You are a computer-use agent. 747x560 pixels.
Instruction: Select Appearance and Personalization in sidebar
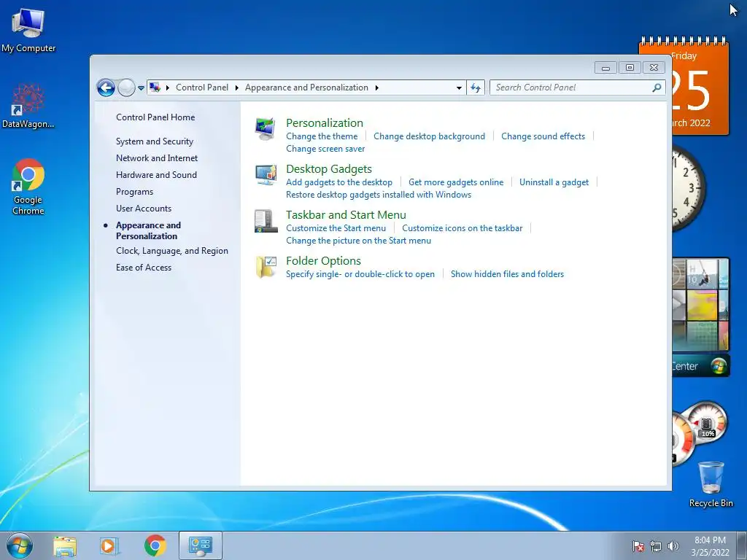coord(148,230)
